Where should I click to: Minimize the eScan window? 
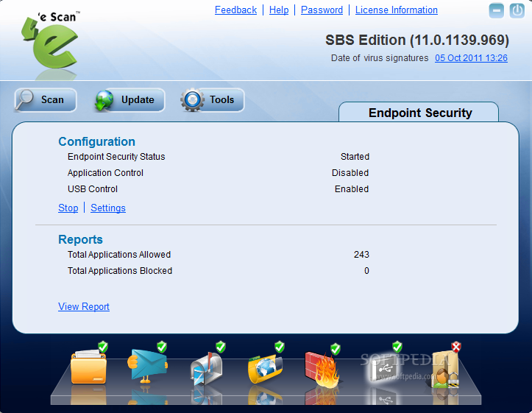tap(496, 11)
